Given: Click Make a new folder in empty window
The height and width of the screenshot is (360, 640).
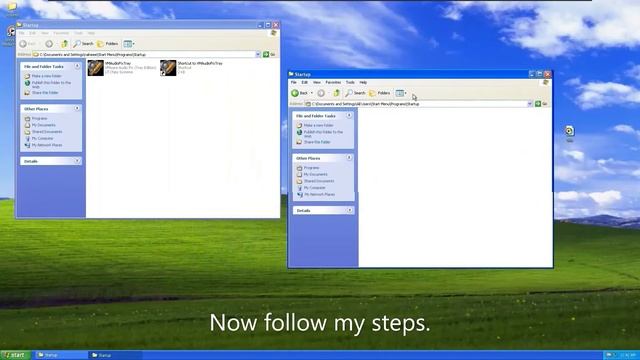Looking at the screenshot, I should point(315,125).
